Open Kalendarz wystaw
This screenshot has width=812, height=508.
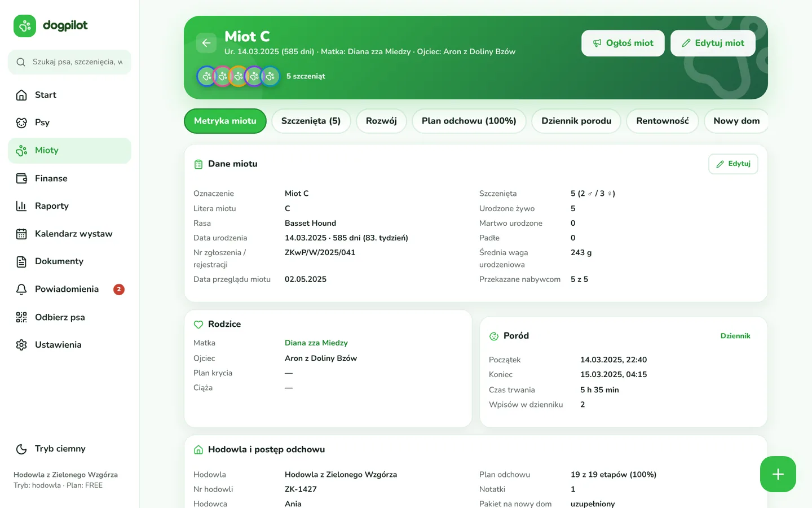coord(69,234)
